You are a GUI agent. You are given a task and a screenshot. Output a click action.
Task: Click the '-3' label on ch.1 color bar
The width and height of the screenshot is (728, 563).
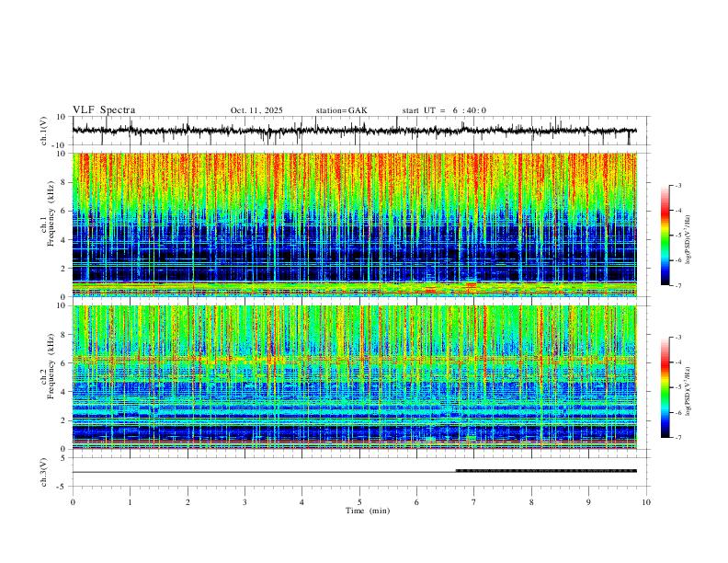677,185
